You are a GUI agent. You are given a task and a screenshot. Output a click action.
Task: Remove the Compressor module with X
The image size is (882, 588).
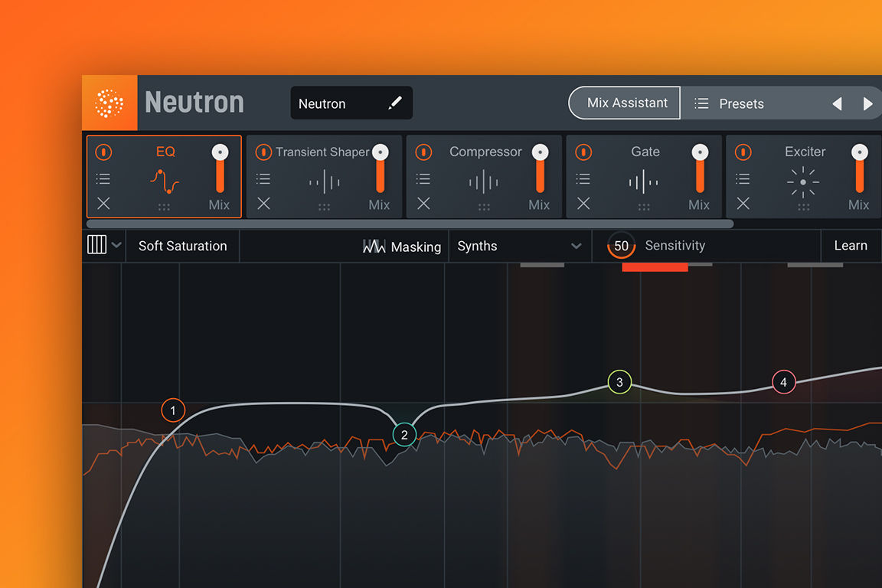423,203
